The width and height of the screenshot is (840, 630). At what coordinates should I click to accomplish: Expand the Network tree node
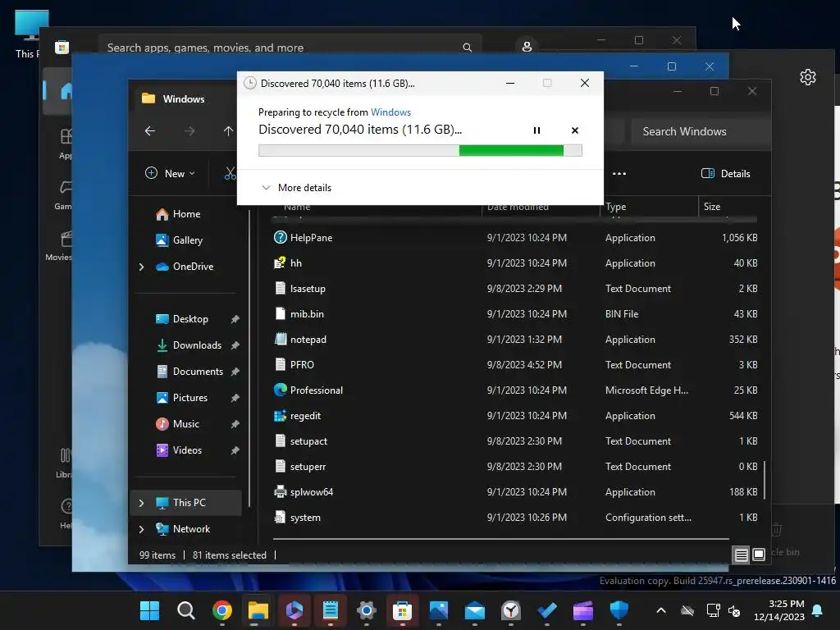pos(141,529)
